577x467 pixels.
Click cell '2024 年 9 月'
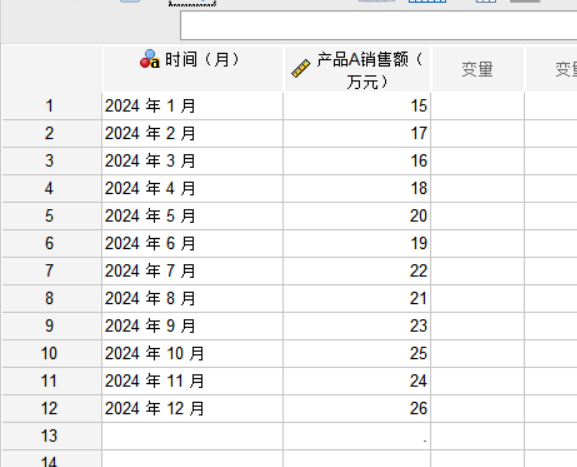pyautogui.click(x=192, y=326)
